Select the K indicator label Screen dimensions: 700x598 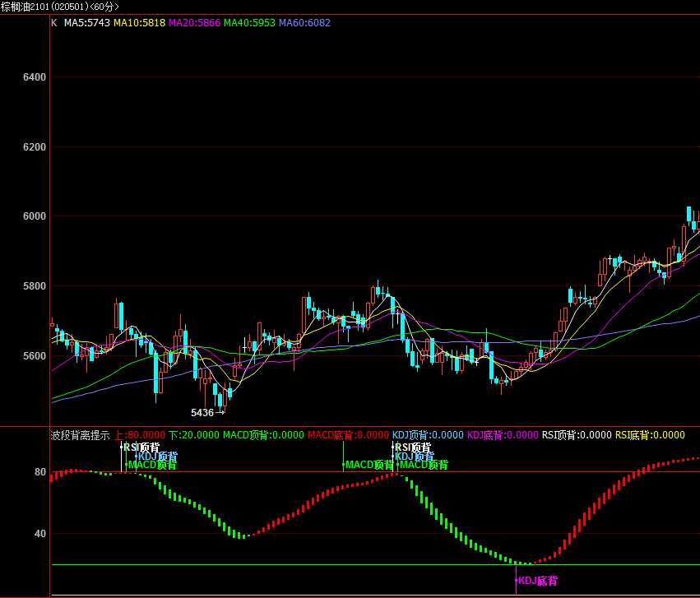tap(54, 23)
